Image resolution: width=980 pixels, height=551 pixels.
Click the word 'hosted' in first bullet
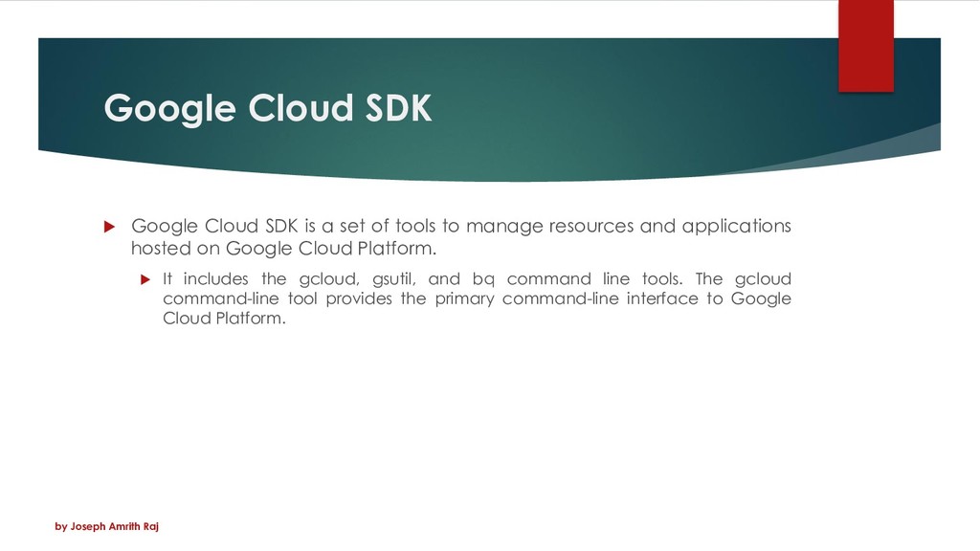[160, 248]
